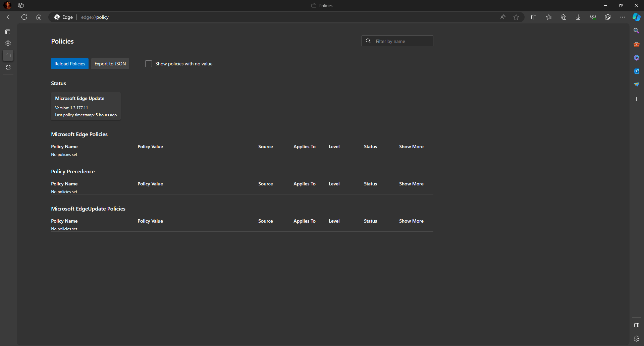Viewport: 644px width, 346px height.
Task: Open the tab actions menu icon
Action: pos(8,32)
